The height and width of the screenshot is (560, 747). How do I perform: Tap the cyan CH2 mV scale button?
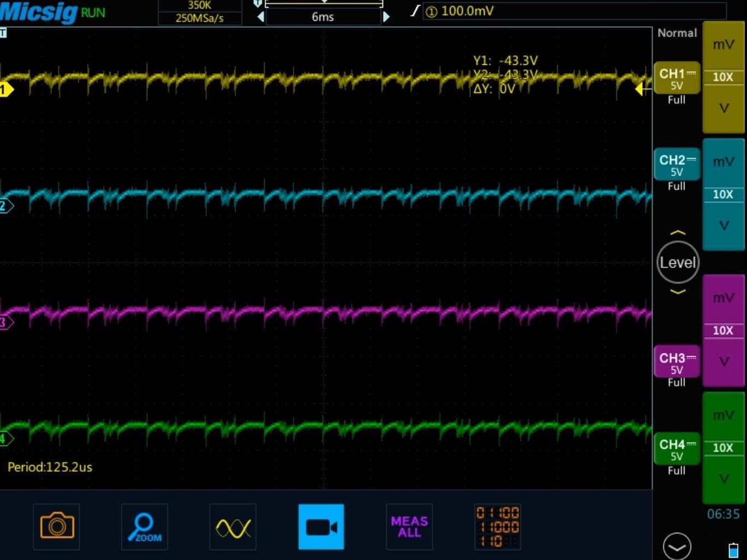coord(724,162)
